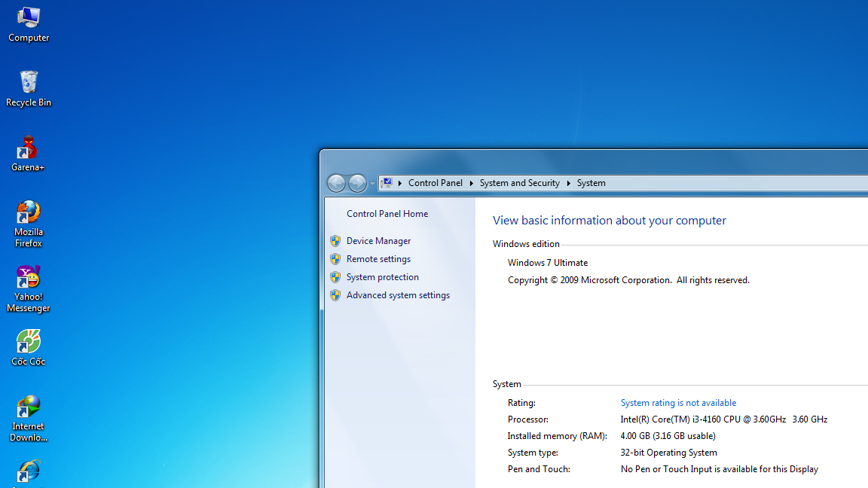Click the Back navigation arrow button

(336, 183)
